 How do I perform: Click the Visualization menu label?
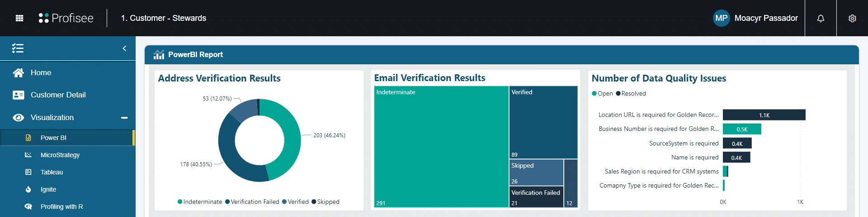52,117
